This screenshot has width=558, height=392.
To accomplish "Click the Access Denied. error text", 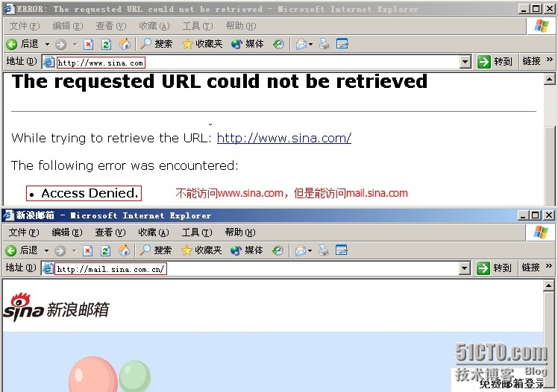I will pyautogui.click(x=90, y=193).
